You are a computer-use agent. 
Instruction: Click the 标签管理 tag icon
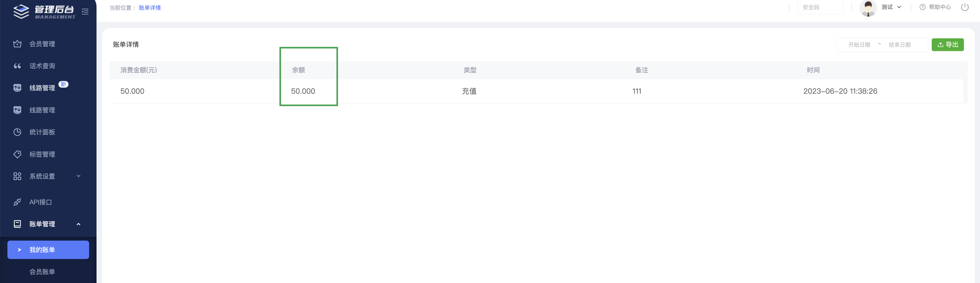point(17,154)
